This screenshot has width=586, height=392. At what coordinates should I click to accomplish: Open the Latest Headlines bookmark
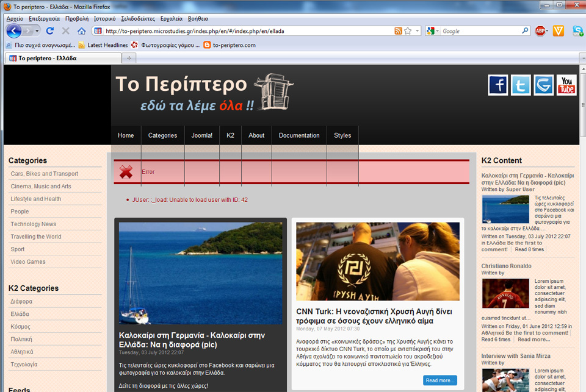click(103, 45)
